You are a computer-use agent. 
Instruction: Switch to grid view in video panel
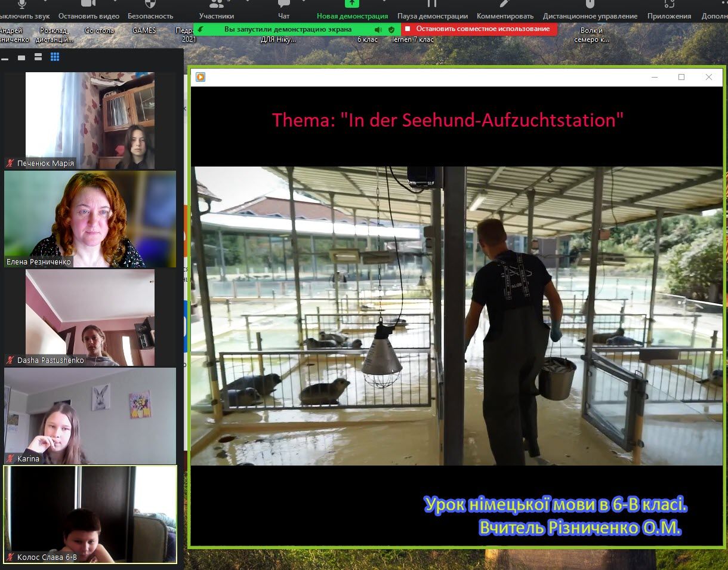pos(55,57)
